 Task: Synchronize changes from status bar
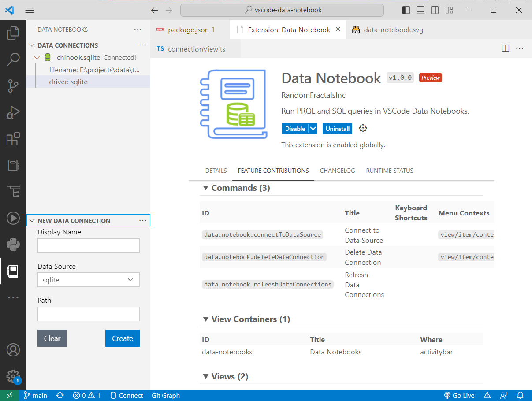[60, 395]
